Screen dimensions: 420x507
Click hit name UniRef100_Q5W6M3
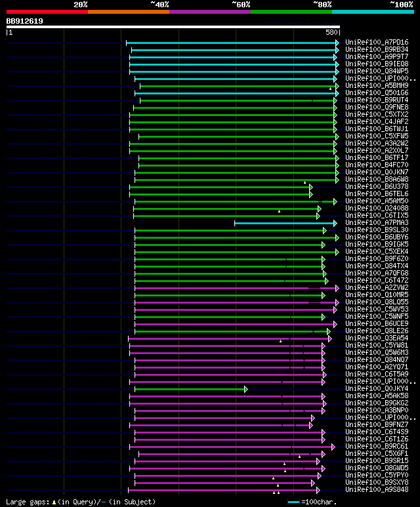click(x=377, y=352)
